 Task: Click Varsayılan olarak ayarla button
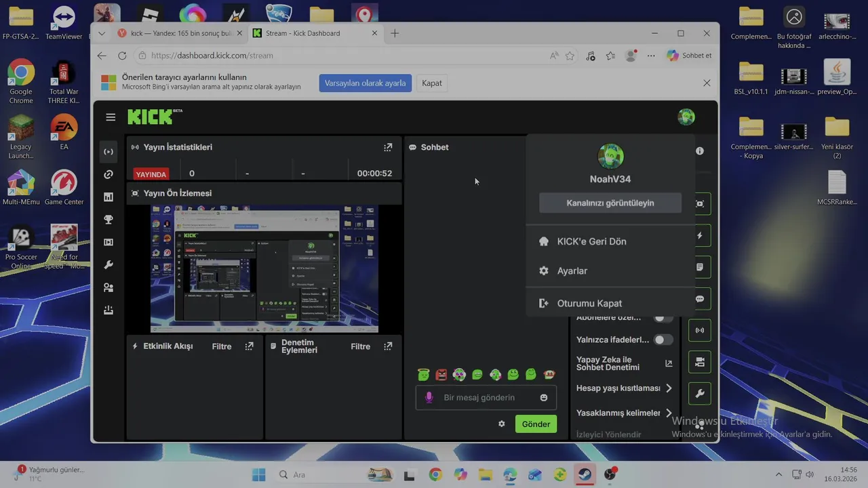point(365,83)
